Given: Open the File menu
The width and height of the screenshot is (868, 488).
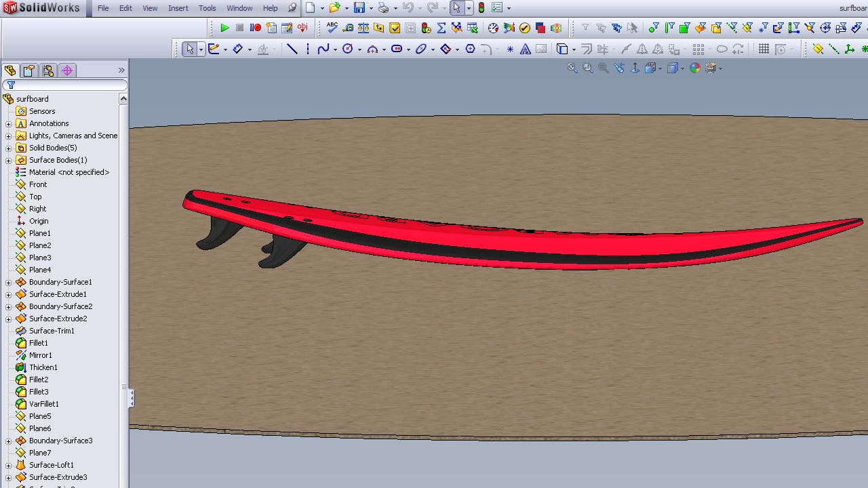Looking at the screenshot, I should tap(103, 8).
